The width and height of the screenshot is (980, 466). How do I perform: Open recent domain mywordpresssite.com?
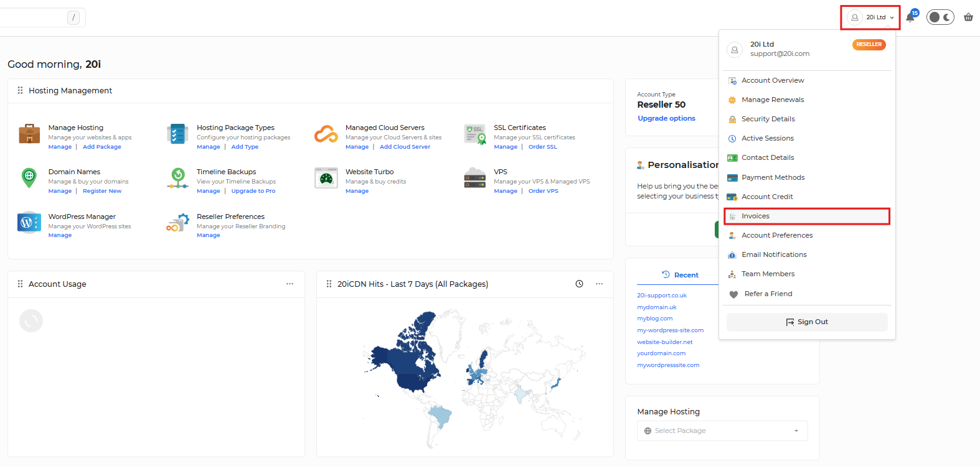click(x=668, y=365)
